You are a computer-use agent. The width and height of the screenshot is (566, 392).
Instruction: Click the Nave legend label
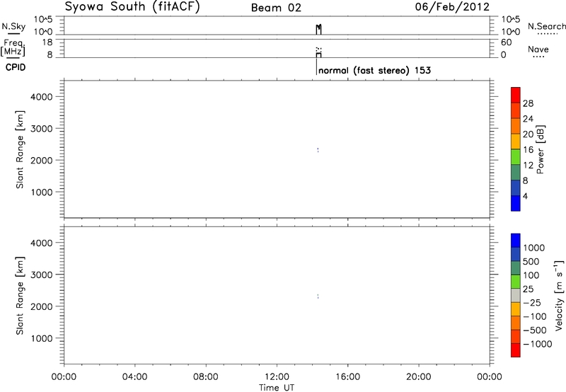tap(538, 49)
